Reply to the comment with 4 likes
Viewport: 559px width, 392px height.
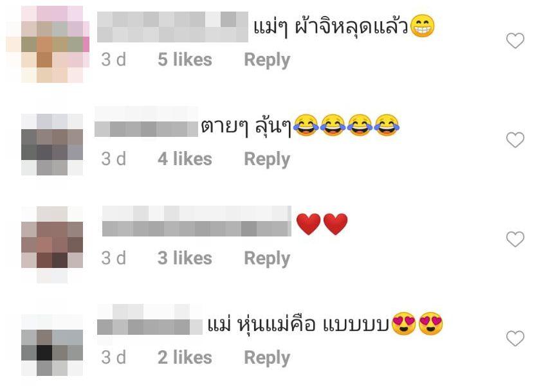tap(267, 159)
